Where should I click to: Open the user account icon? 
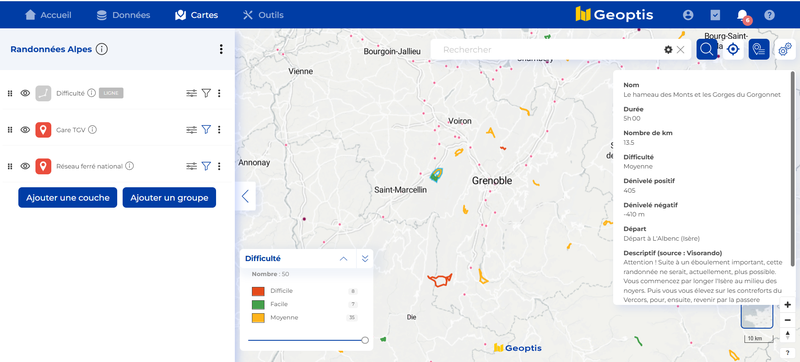pyautogui.click(x=688, y=15)
